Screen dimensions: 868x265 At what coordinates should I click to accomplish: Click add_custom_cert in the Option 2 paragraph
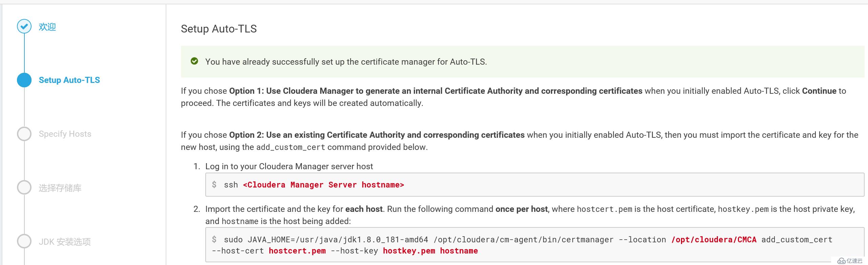291,147
